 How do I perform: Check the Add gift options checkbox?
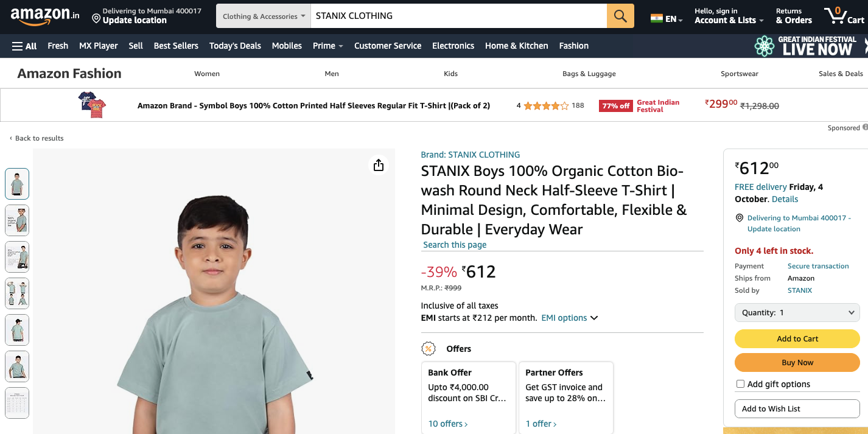click(x=740, y=384)
